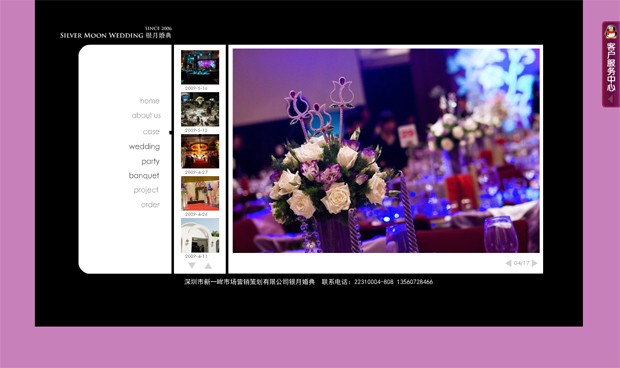Open the banquet section
The height and width of the screenshot is (368, 620).
click(144, 176)
